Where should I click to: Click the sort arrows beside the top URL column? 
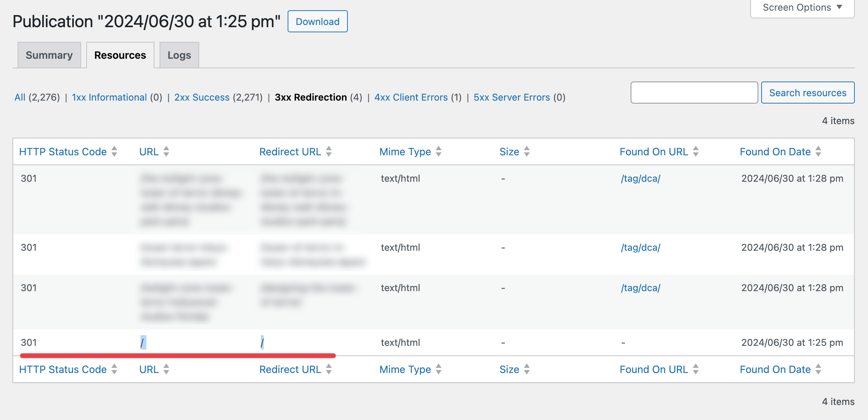[166, 151]
